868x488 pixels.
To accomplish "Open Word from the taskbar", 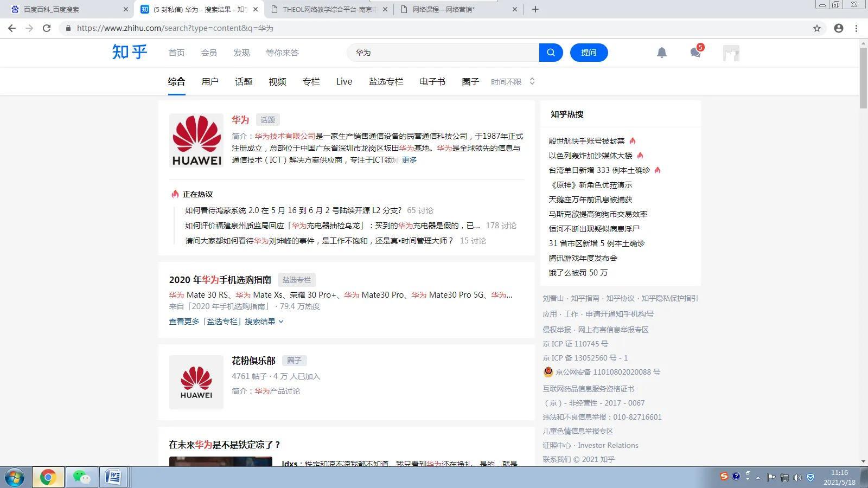I will point(113,477).
